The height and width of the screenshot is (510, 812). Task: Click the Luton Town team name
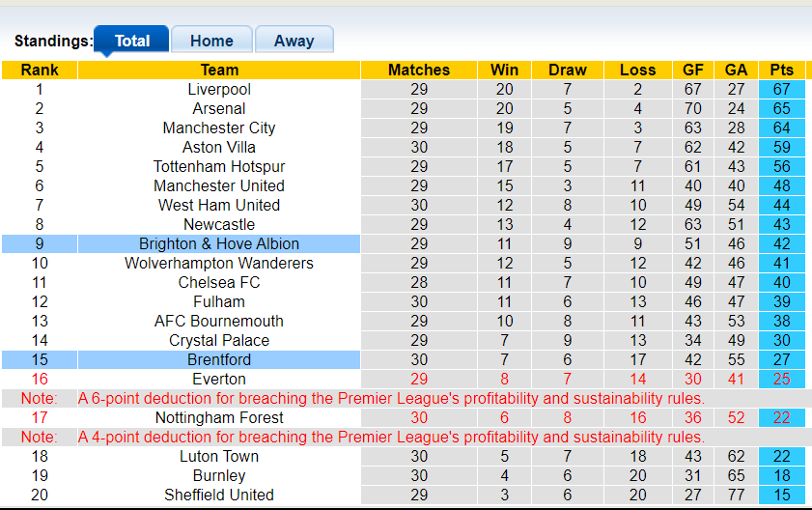(x=219, y=456)
